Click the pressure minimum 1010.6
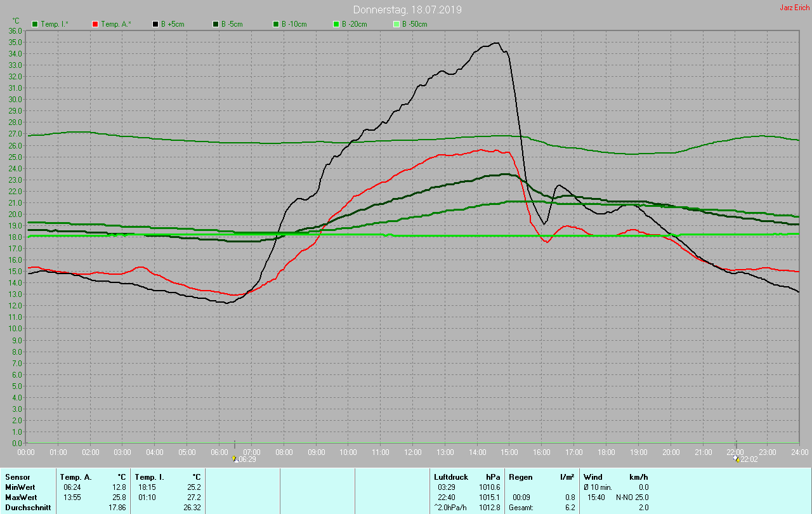This screenshot has height=514, width=812. [490, 487]
